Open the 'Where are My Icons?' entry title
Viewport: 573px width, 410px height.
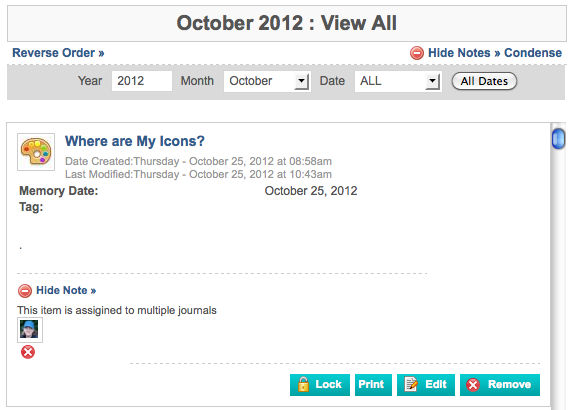click(x=134, y=141)
